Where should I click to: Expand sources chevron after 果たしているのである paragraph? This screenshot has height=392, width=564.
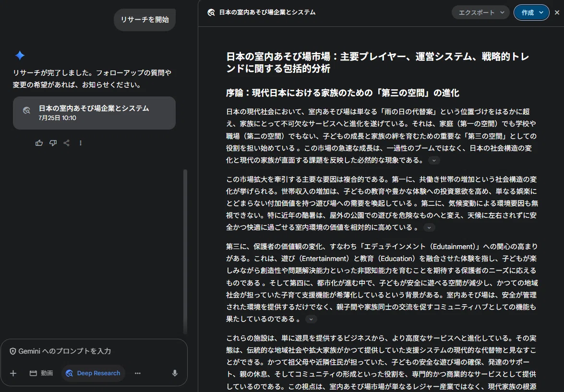click(x=311, y=320)
